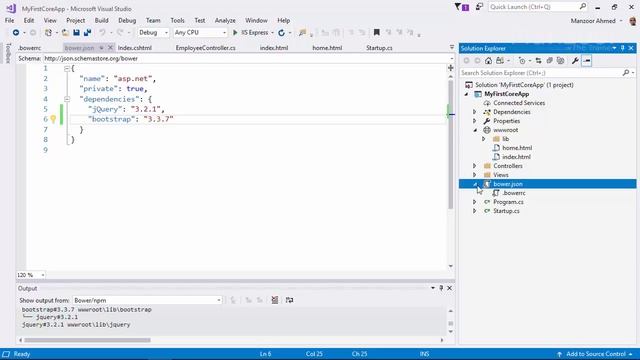The width and height of the screenshot is (640, 360).
Task: Start debugging with IIS Express
Action: coord(250,33)
